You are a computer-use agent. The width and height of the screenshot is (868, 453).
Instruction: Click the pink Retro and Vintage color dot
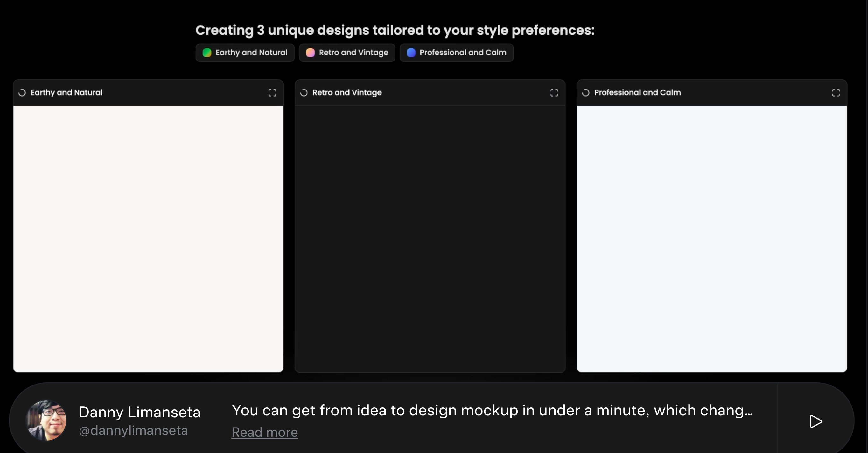pyautogui.click(x=310, y=53)
